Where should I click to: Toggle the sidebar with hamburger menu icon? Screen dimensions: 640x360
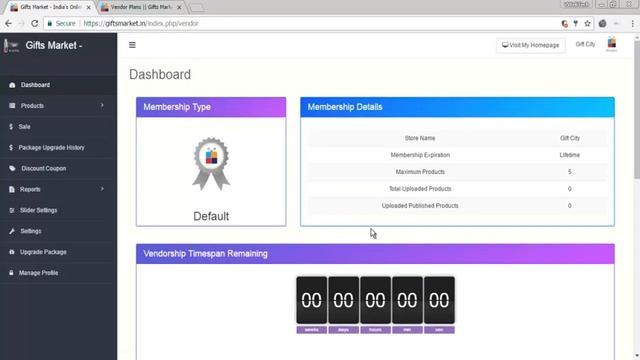pos(132,45)
